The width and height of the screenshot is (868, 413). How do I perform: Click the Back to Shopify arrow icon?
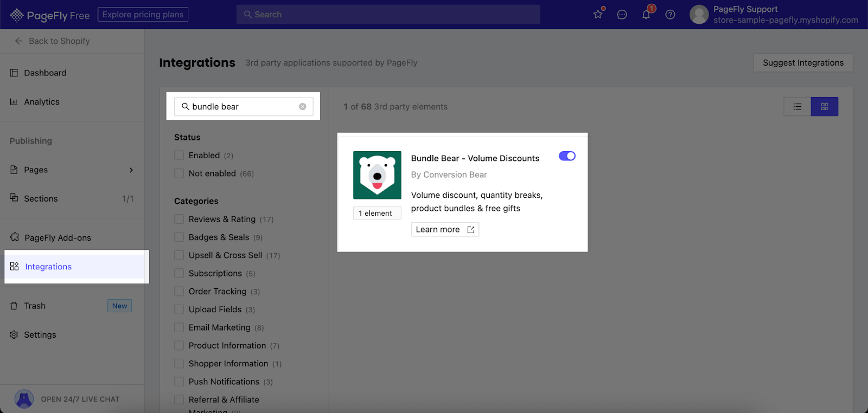coord(18,41)
